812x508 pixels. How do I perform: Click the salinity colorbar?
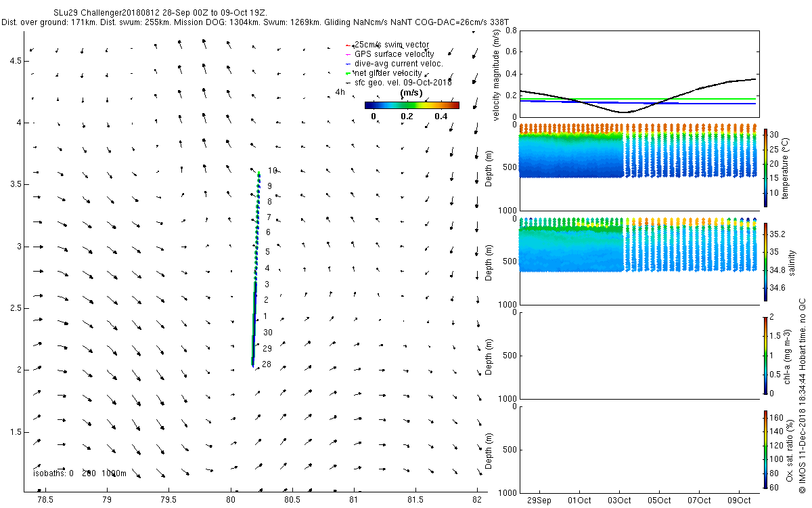click(765, 261)
